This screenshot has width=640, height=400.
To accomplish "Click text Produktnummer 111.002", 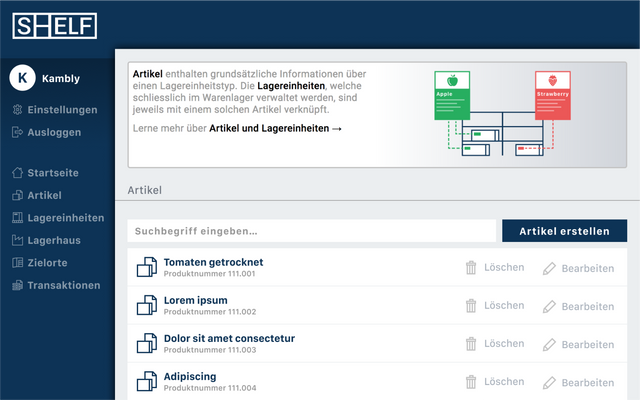I will 210,312.
